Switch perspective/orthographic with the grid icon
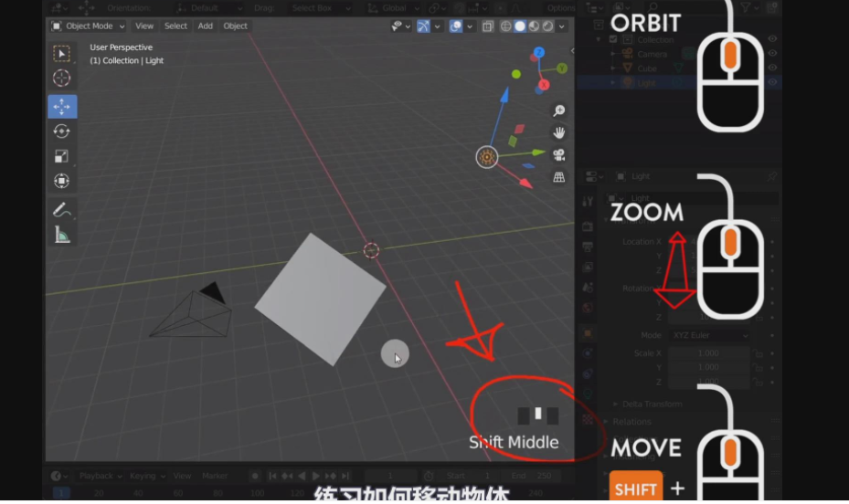Screen dimensions: 849x504 [x=558, y=177]
